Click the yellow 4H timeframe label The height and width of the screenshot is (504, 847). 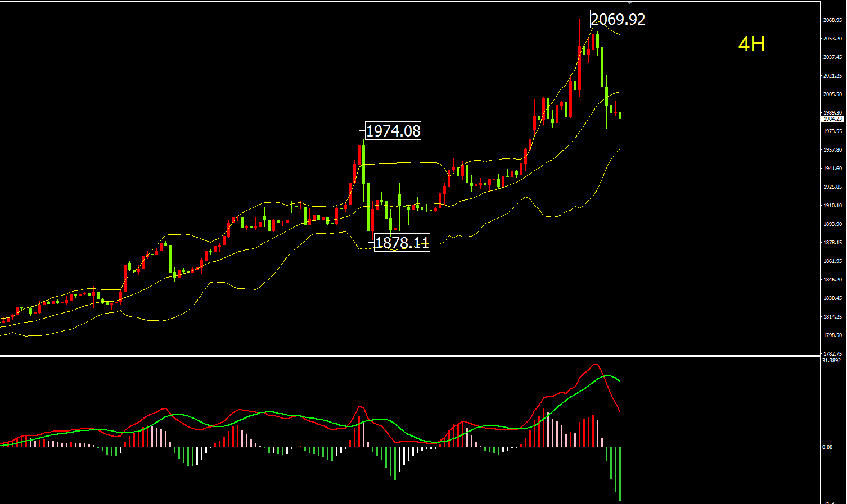pos(751,44)
